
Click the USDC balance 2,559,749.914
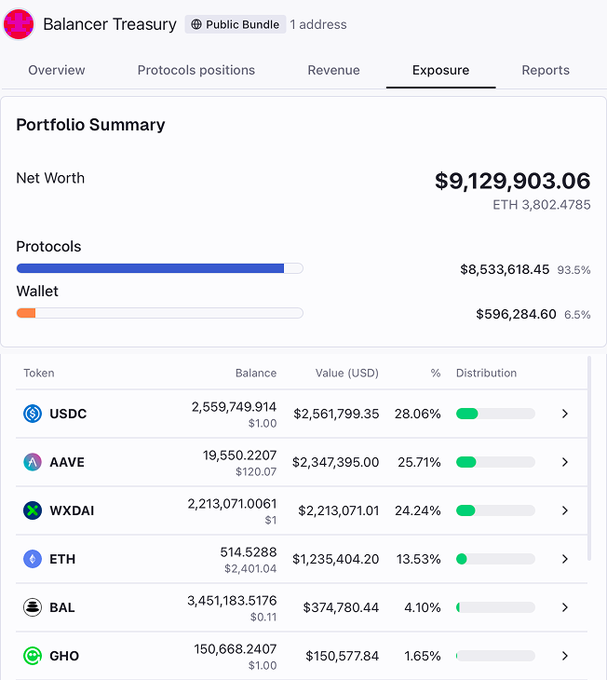pyautogui.click(x=234, y=407)
